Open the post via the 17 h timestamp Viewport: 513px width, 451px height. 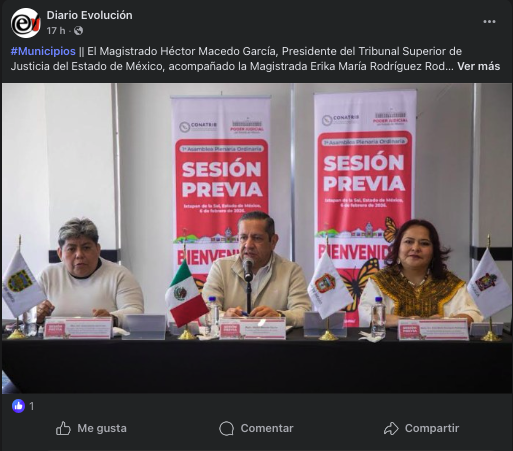56,31
